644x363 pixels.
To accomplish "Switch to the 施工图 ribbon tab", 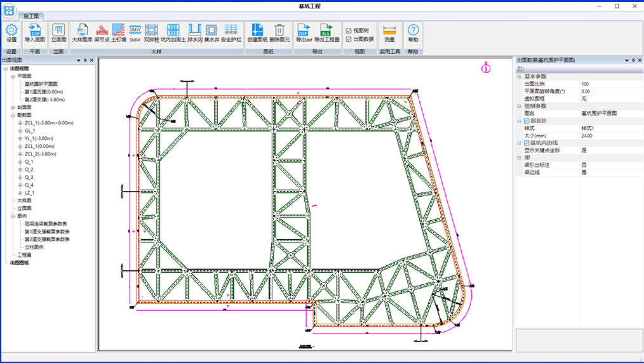I will point(30,15).
